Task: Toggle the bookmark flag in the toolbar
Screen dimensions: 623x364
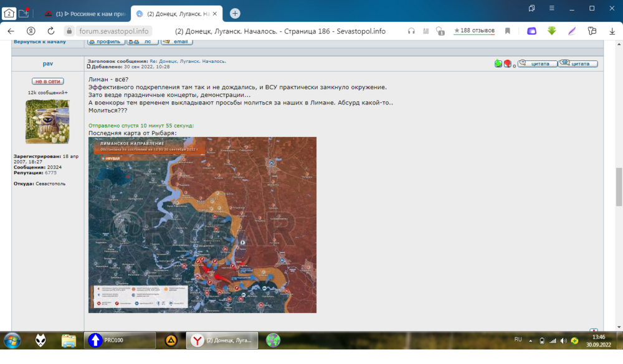Action: click(x=507, y=30)
